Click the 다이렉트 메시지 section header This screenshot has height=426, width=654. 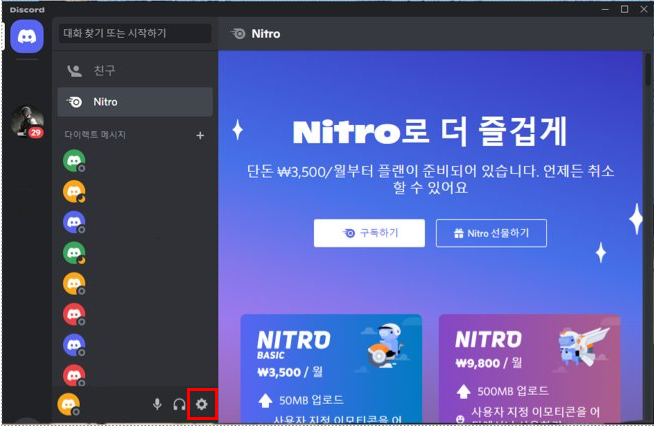[x=95, y=135]
